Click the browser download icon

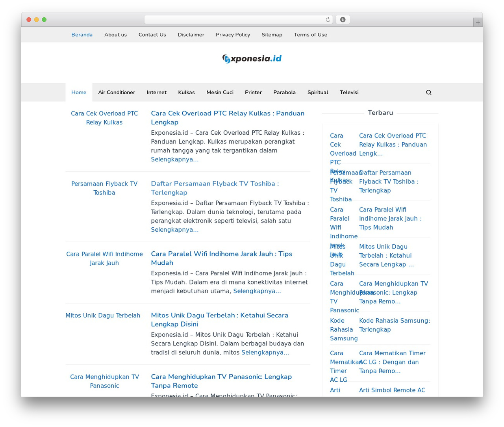pyautogui.click(x=343, y=20)
